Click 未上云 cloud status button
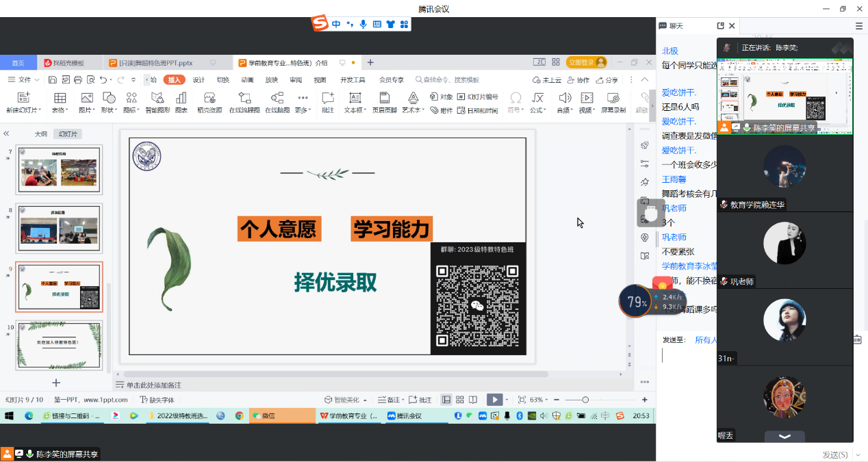Image resolution: width=868 pixels, height=462 pixels. [x=548, y=80]
